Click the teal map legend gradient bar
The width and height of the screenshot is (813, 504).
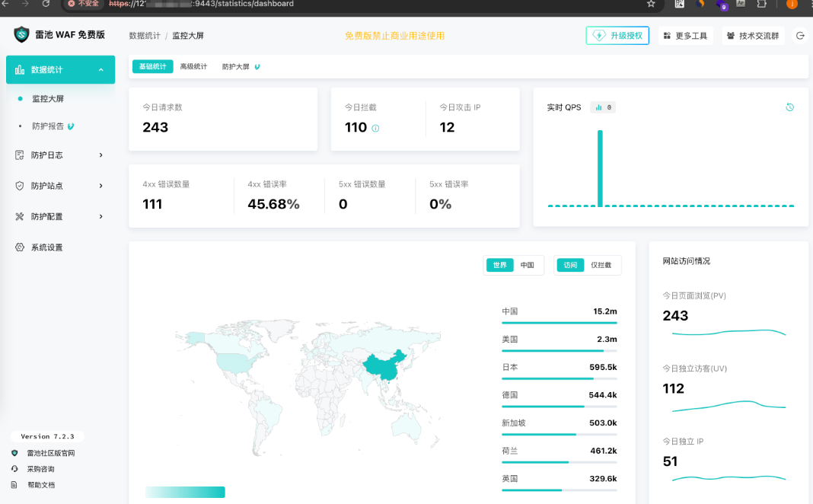[x=185, y=492]
